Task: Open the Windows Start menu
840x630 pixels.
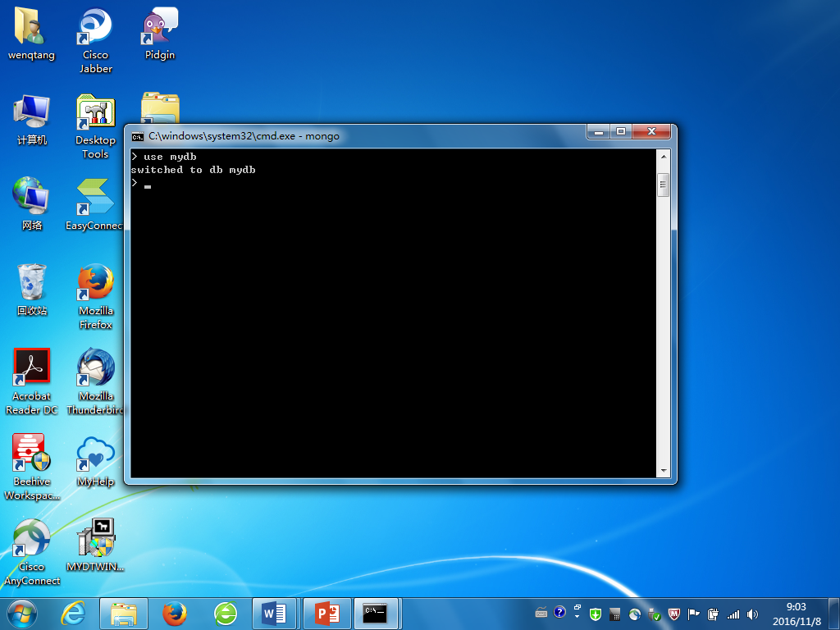Action: tap(22, 614)
